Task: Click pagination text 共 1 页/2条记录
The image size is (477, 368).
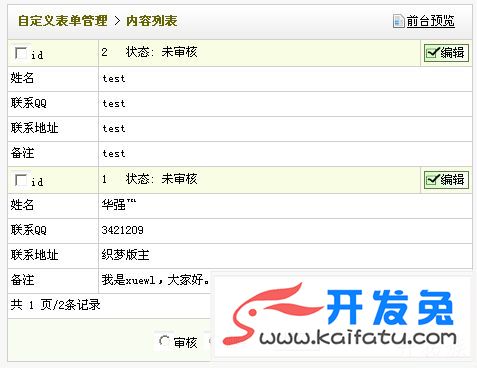Action: pyautogui.click(x=56, y=305)
